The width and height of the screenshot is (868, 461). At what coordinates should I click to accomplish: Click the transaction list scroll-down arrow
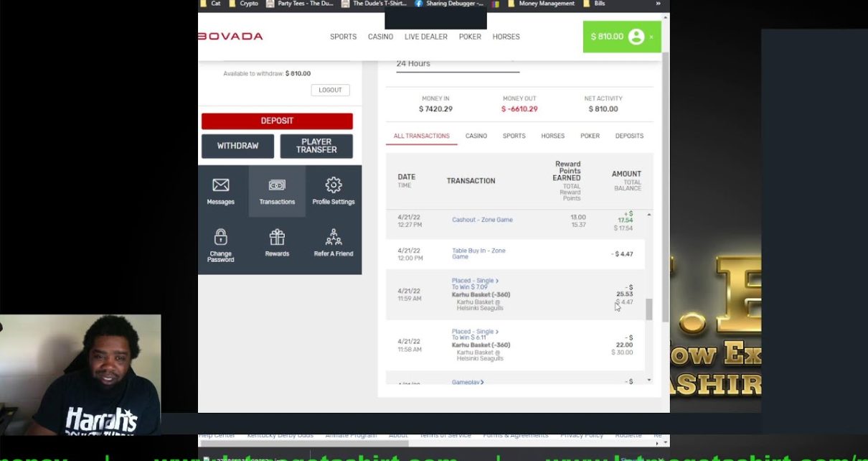[649, 380]
